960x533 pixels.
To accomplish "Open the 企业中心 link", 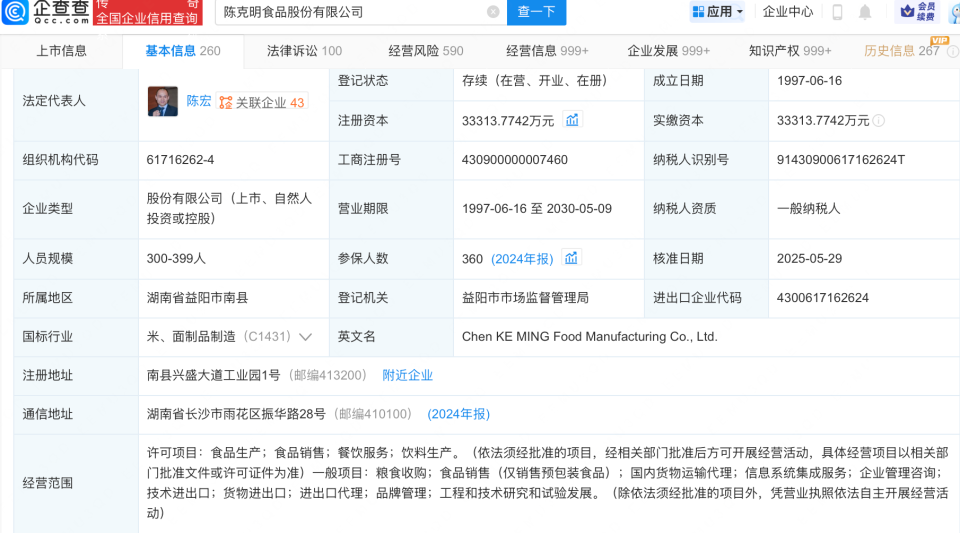I will [x=788, y=12].
